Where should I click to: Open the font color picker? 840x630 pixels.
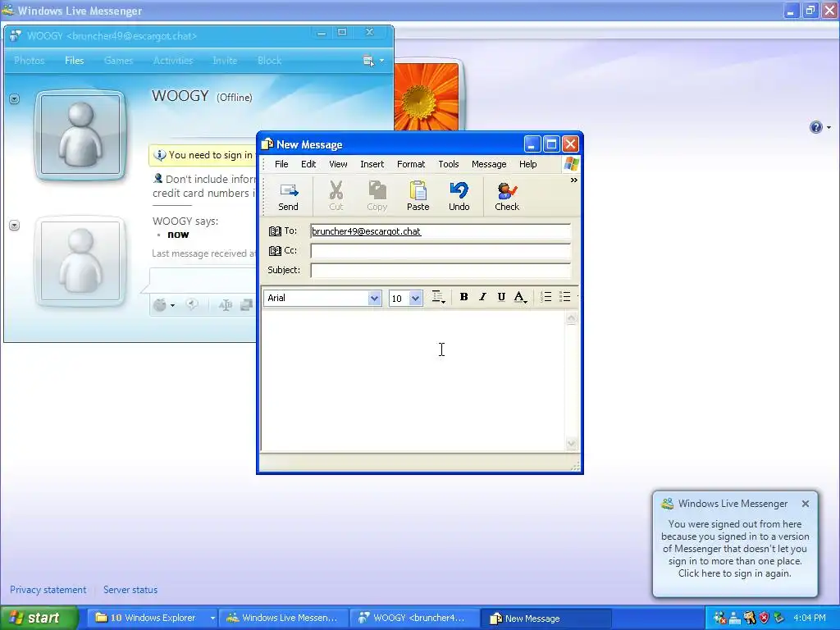coord(520,297)
